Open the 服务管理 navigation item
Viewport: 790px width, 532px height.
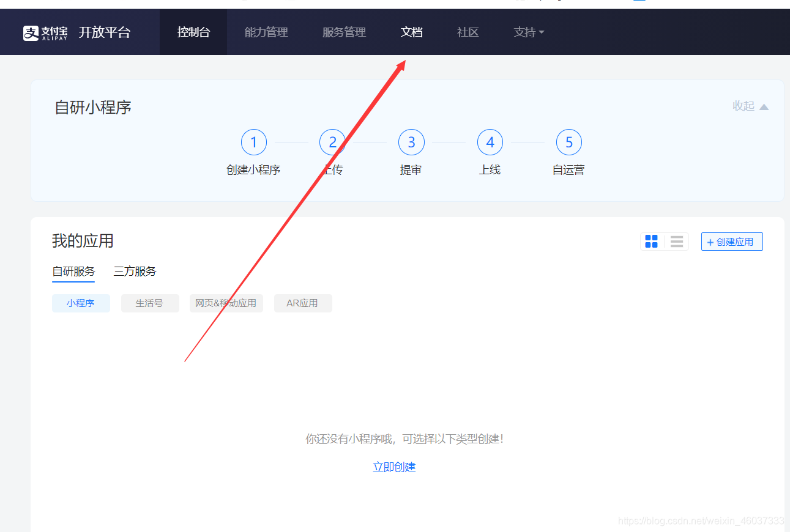point(344,32)
